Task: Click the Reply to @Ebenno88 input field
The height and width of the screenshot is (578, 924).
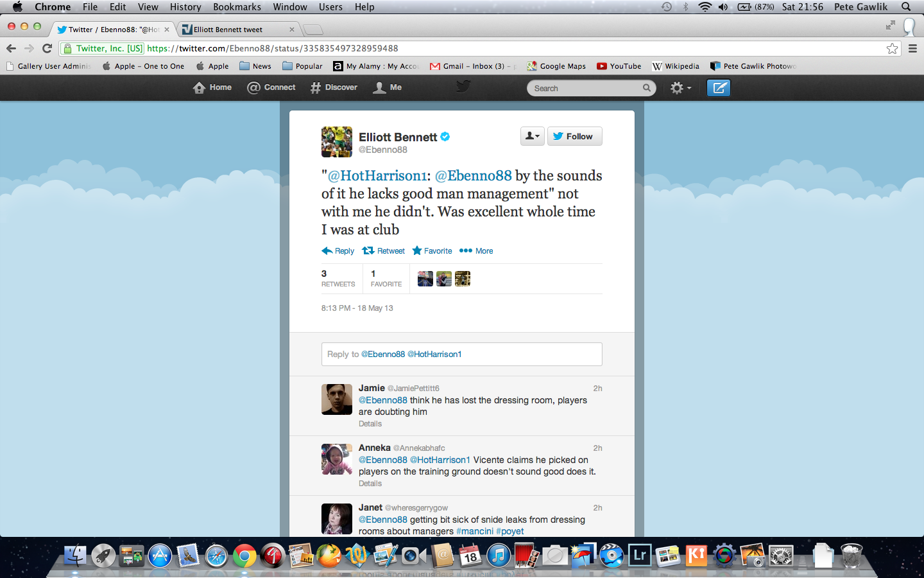Action: [x=461, y=354]
